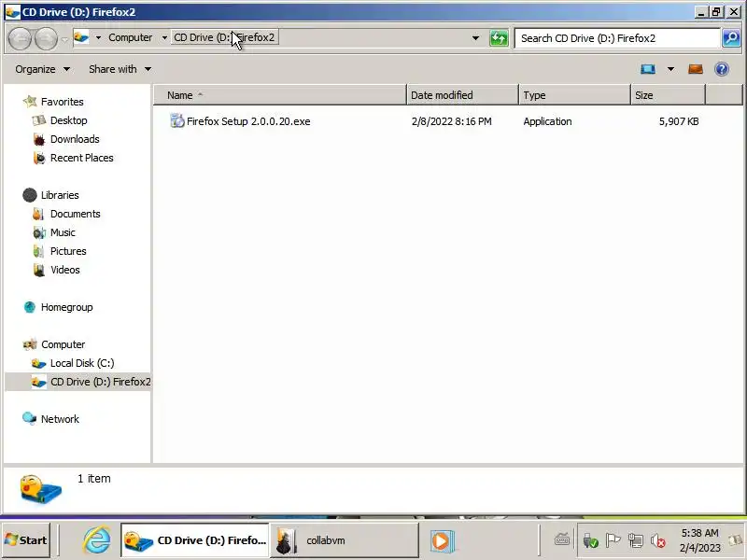Click the on-screen keyboard tray icon

point(562,540)
